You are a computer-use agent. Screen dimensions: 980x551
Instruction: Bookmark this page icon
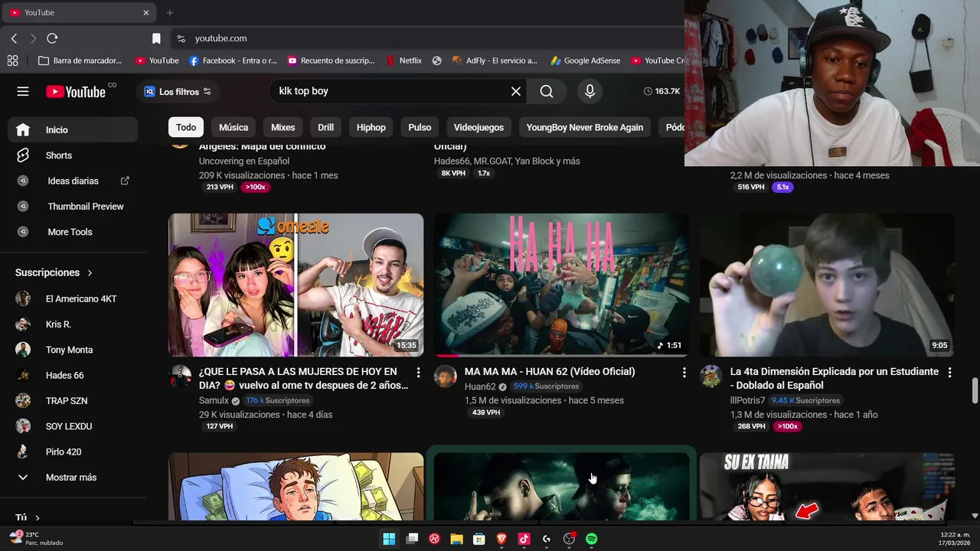coord(156,38)
